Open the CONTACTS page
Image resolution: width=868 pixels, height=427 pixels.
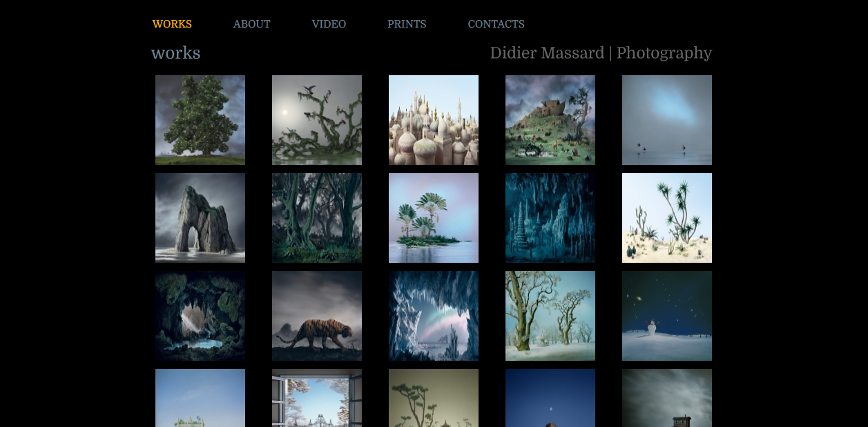pyautogui.click(x=496, y=24)
